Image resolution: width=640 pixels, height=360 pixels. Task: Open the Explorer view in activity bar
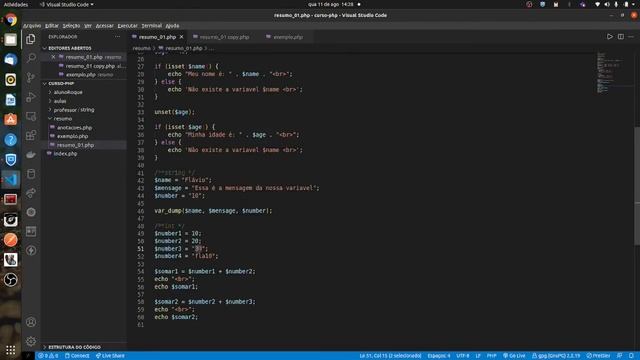click(31, 39)
